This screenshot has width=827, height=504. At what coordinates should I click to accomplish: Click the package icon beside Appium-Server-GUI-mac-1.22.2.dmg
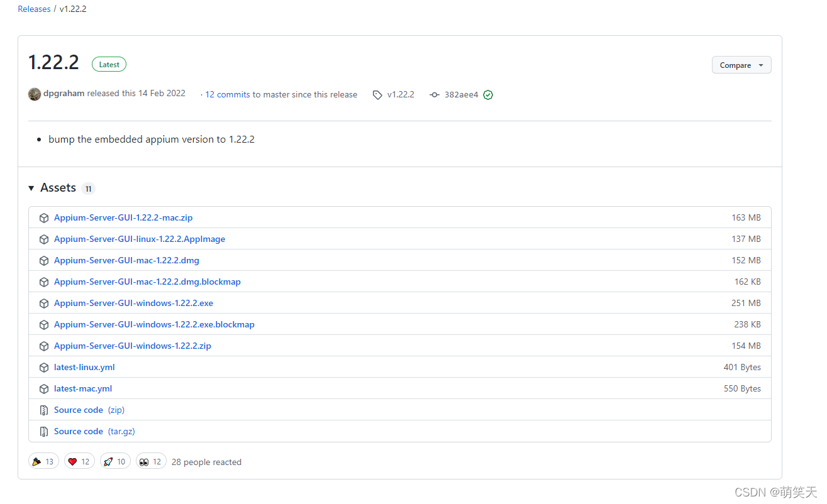[44, 261]
